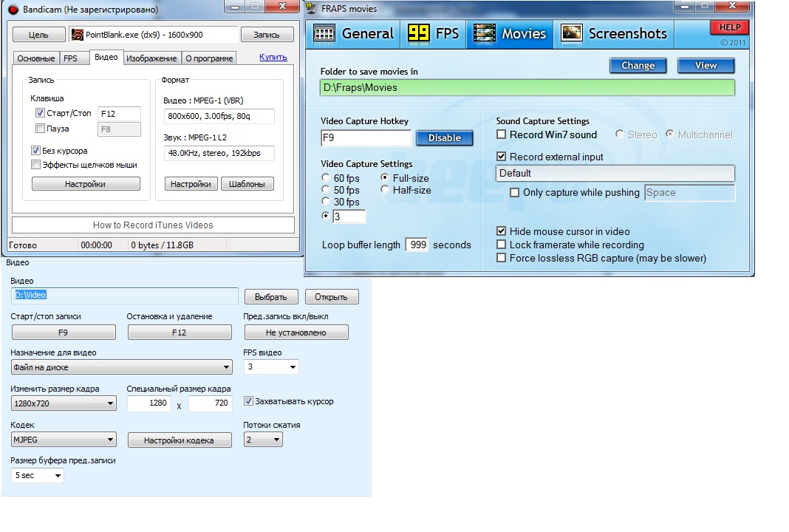Click the Шаблоны button in Bandicam

coord(247,184)
